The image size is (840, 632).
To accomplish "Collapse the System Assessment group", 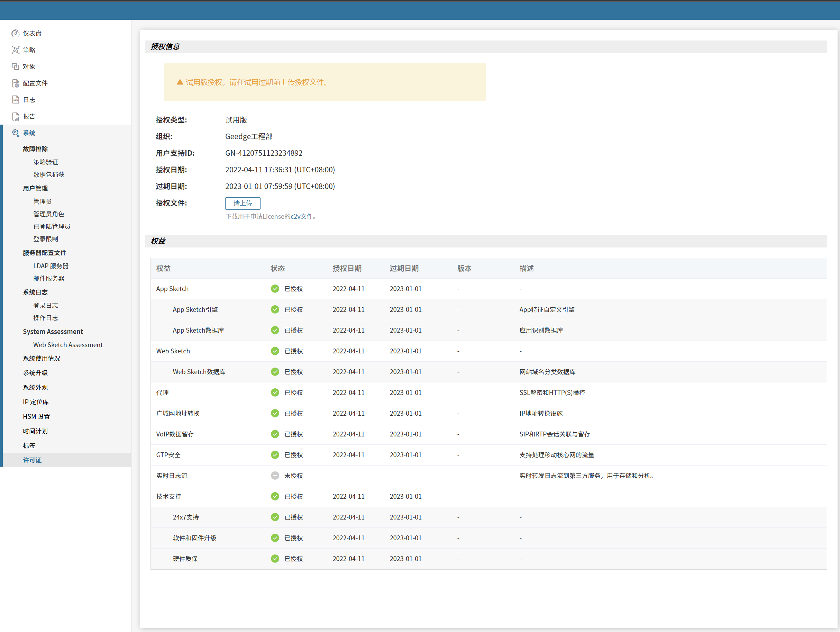I will (x=53, y=332).
